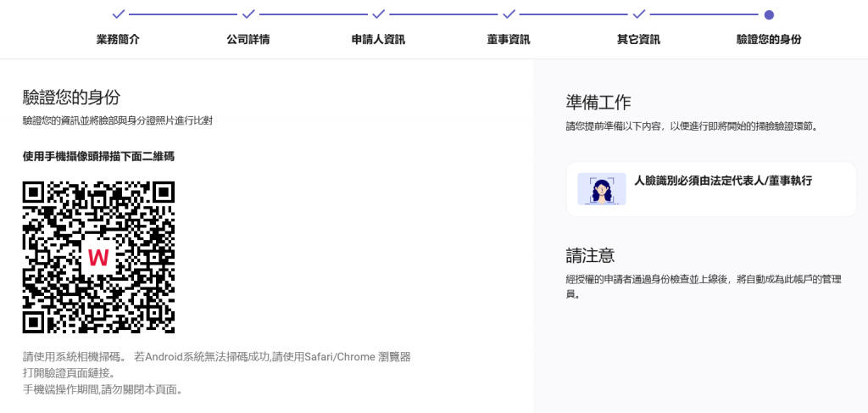
Task: Click the 使用手機攝像頭掃描下面二維碼 instruction
Action: coord(98,157)
